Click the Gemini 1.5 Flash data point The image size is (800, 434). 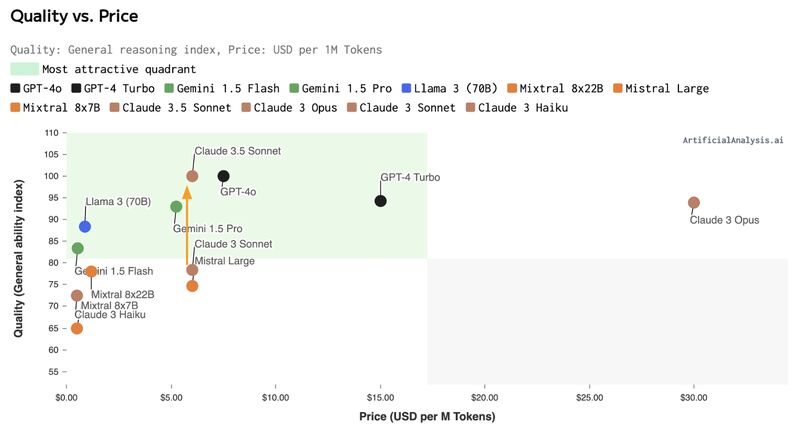click(77, 248)
